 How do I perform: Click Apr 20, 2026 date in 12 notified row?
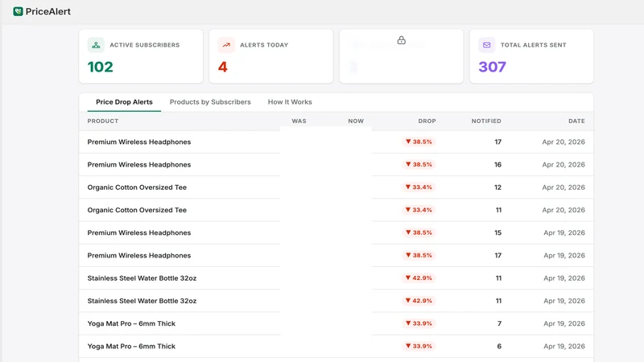(x=563, y=187)
